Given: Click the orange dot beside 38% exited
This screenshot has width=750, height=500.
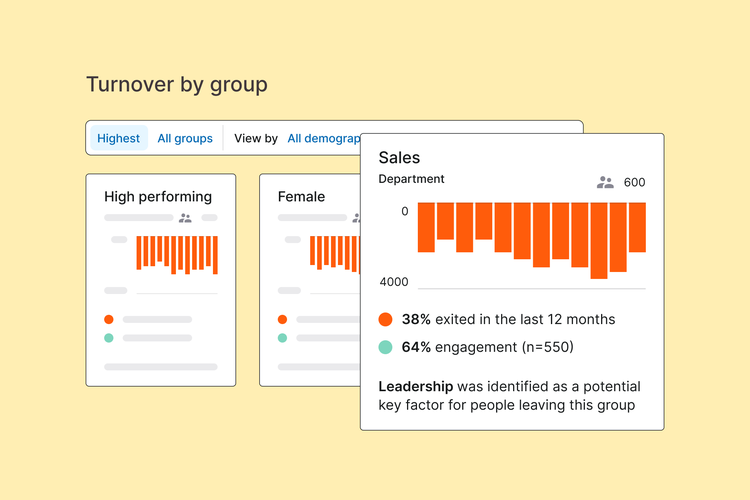Looking at the screenshot, I should [385, 320].
